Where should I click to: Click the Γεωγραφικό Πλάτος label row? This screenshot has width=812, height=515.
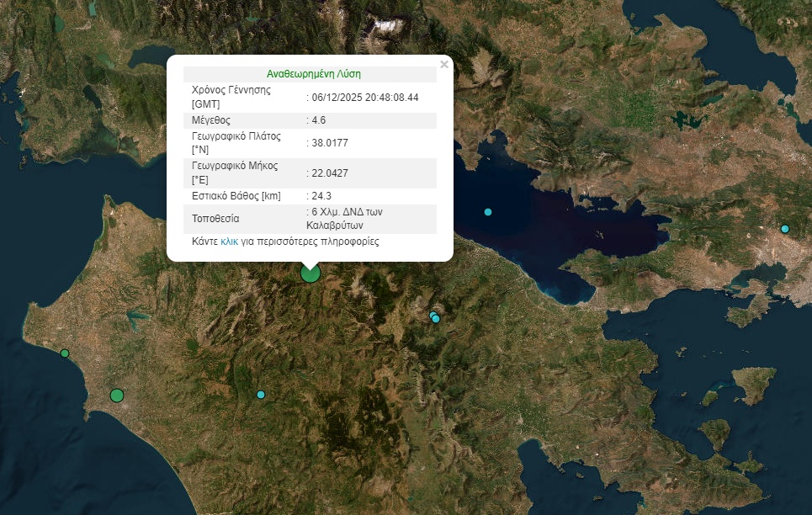pyautogui.click(x=233, y=143)
